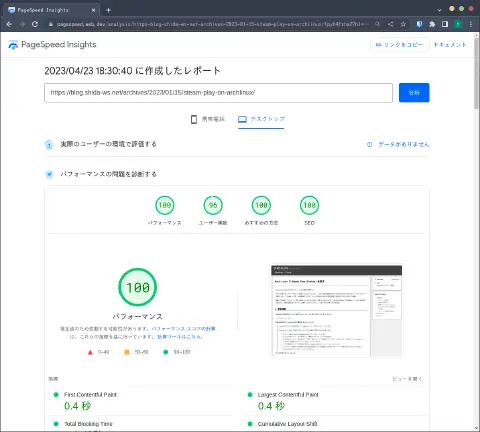Open the green profile avatar
Screen dimensions: 480x432
point(458,24)
